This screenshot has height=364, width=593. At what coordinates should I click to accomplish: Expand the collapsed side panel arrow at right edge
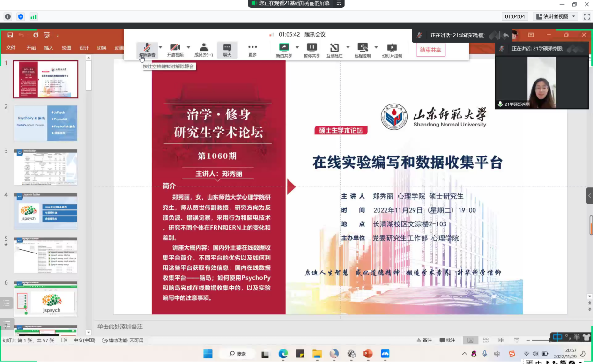(x=590, y=195)
